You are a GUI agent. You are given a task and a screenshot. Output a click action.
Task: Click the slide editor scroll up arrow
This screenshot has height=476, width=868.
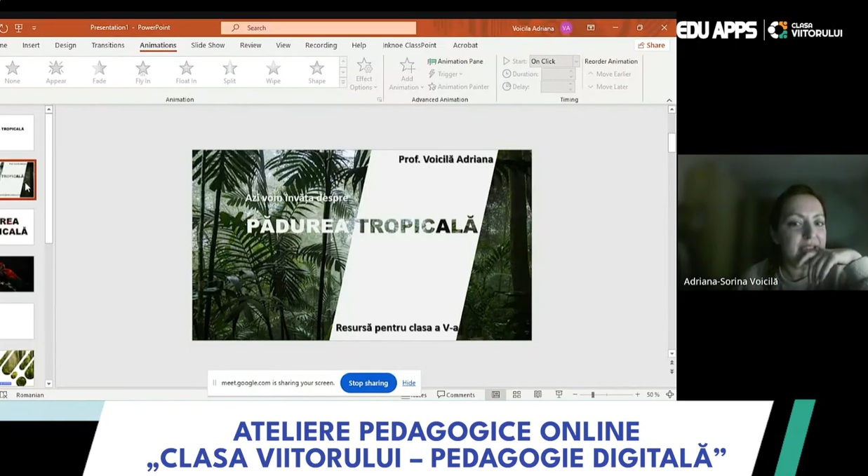672,109
